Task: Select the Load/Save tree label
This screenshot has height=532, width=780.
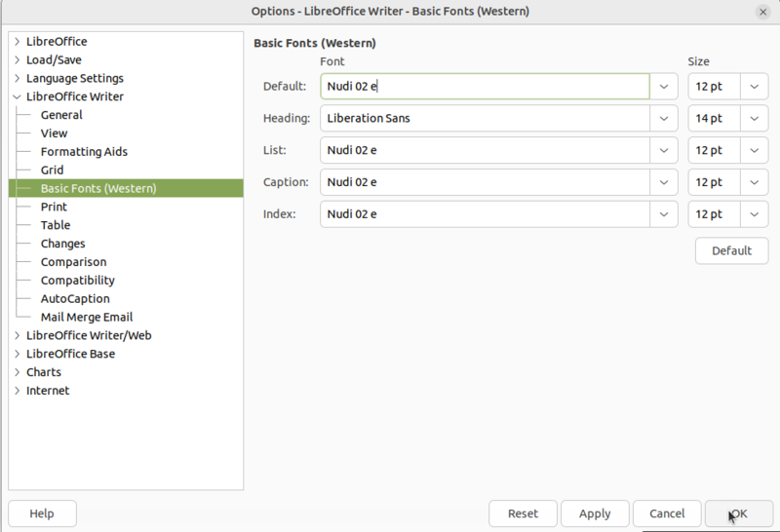Action: [54, 60]
